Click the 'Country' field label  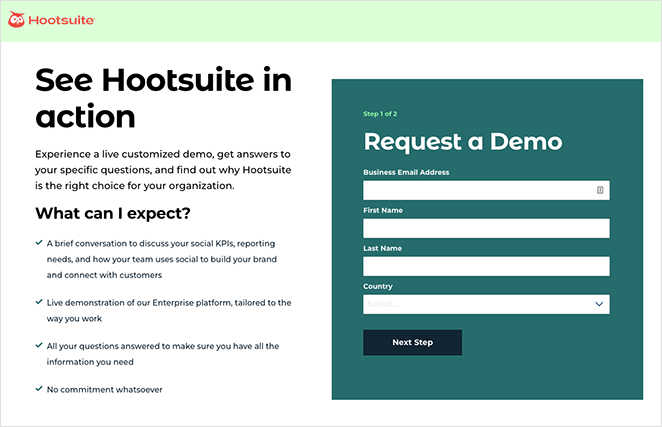coord(378,286)
